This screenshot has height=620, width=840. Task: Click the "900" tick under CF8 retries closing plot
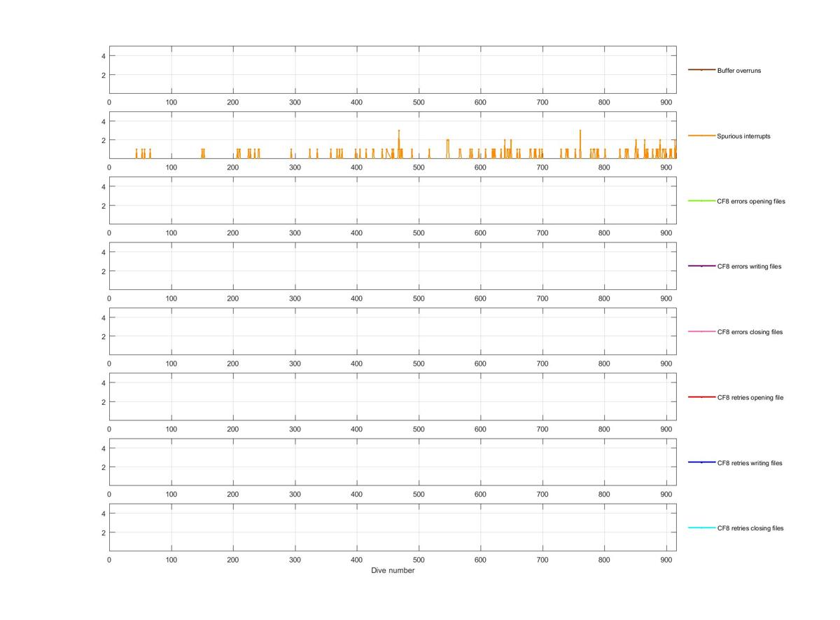point(666,560)
